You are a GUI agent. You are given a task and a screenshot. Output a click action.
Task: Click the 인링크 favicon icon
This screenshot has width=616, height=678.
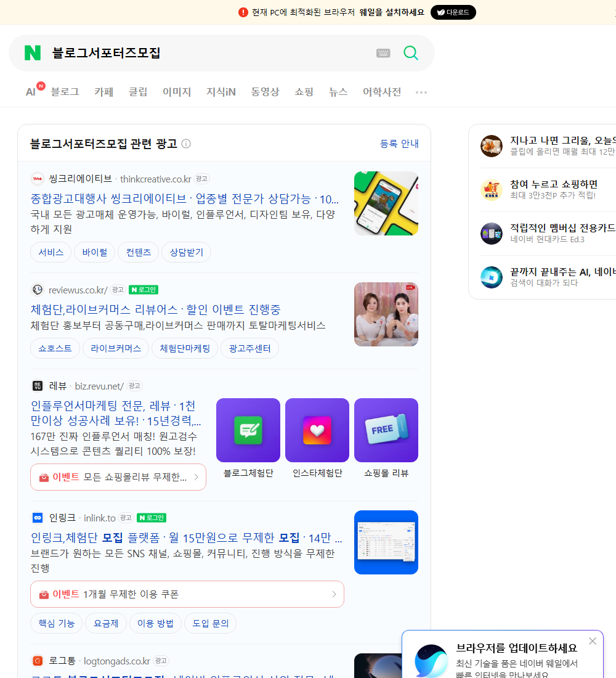(x=38, y=518)
